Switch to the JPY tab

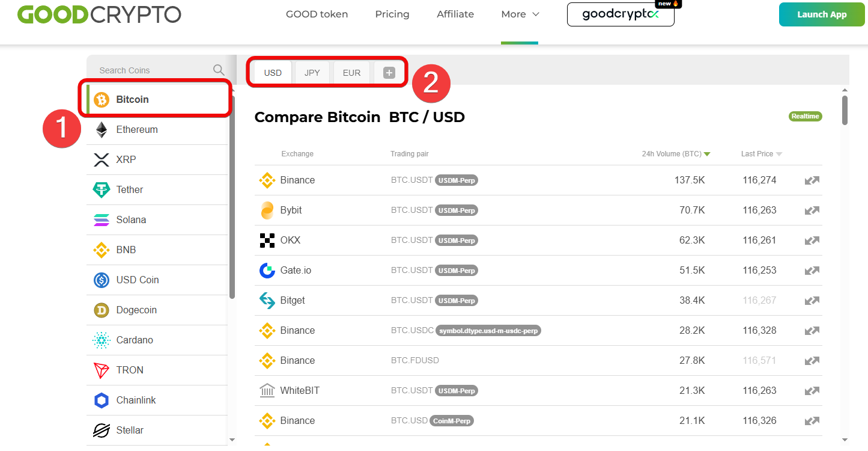tap(312, 73)
